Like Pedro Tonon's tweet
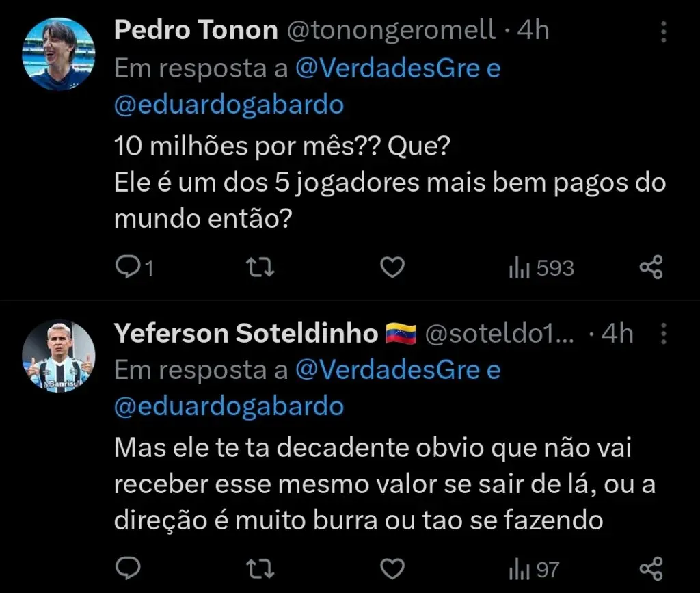This screenshot has height=593, width=700. coord(392,268)
